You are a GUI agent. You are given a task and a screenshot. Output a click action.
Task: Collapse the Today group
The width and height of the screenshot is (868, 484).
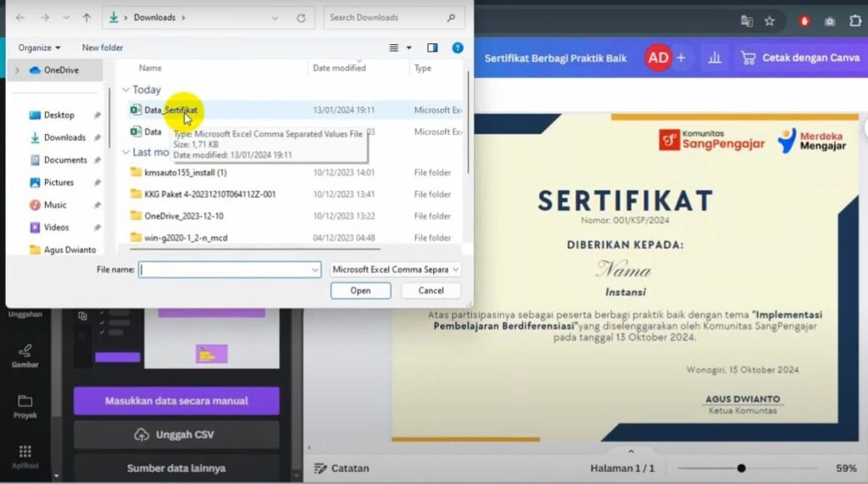125,90
